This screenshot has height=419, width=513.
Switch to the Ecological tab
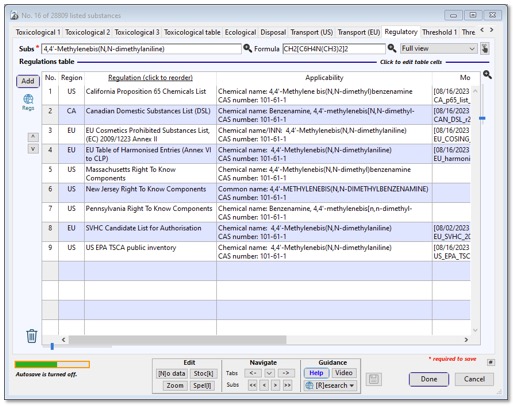(240, 32)
